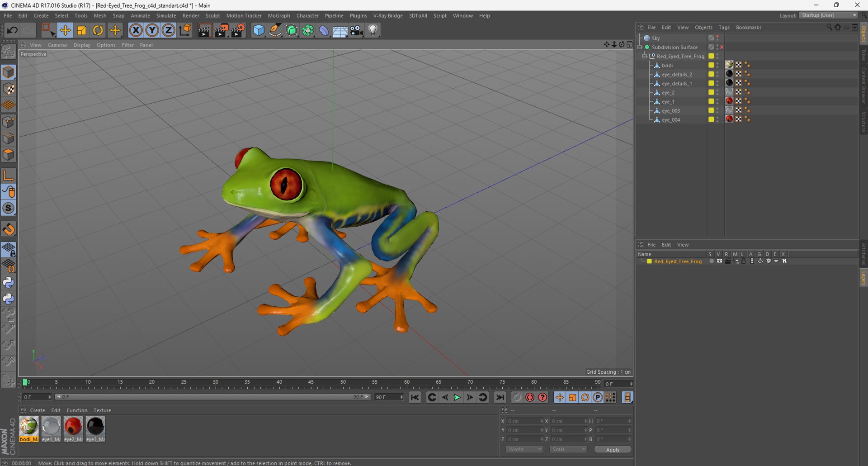
Task: Select the Scale tool in top toolbar
Action: [x=82, y=30]
